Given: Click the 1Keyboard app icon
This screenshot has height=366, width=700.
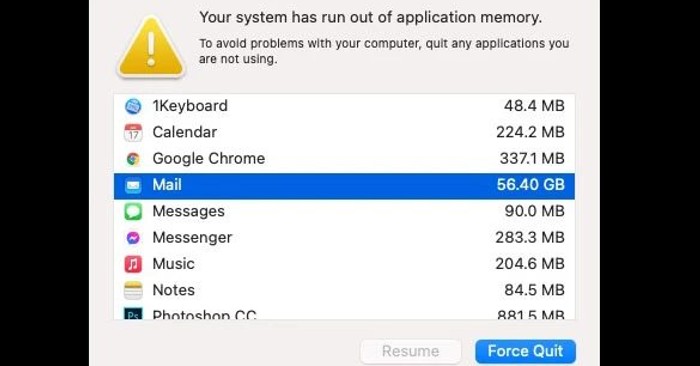Looking at the screenshot, I should 133,106.
